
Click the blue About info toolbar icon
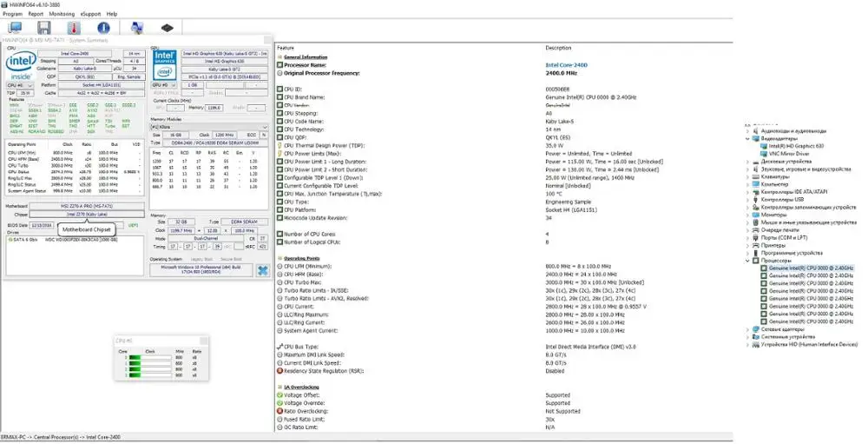(103, 28)
